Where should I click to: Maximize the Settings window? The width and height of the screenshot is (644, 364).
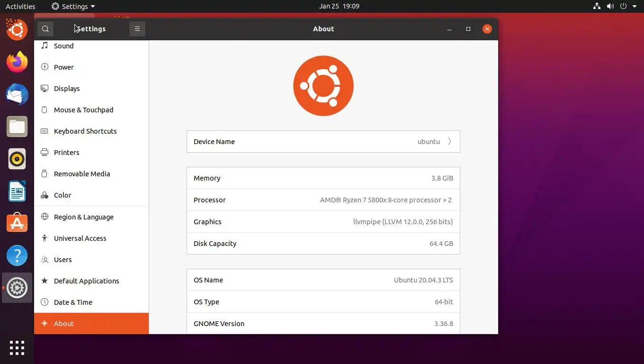[x=468, y=29]
